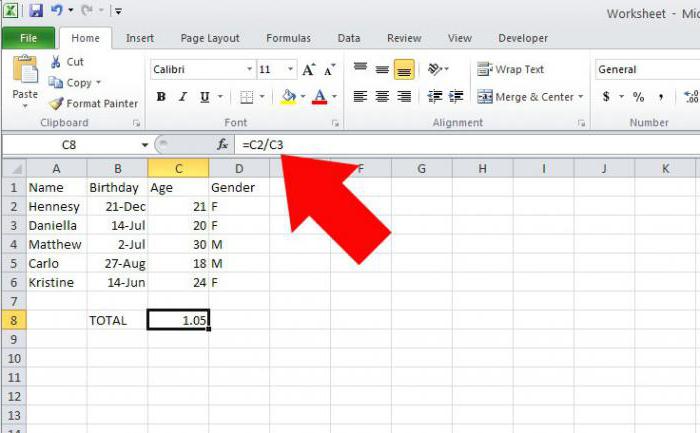Click the Percent Style icon
The height and width of the screenshot is (433, 700).
(638, 97)
